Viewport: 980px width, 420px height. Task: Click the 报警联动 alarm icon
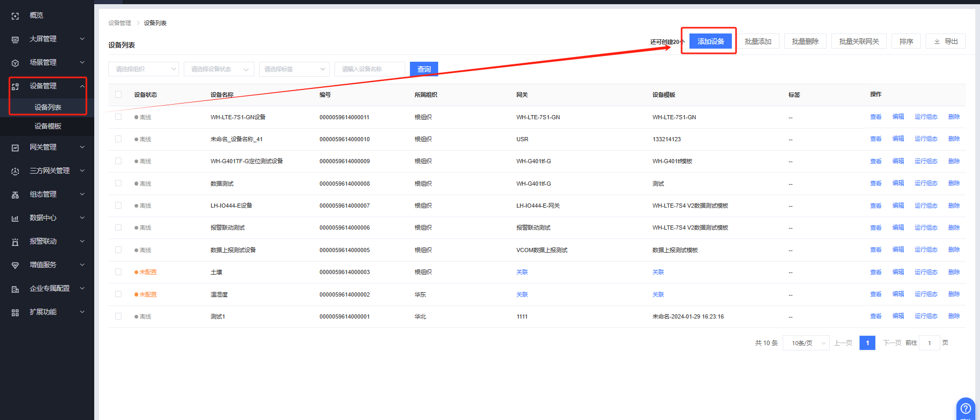(x=15, y=242)
